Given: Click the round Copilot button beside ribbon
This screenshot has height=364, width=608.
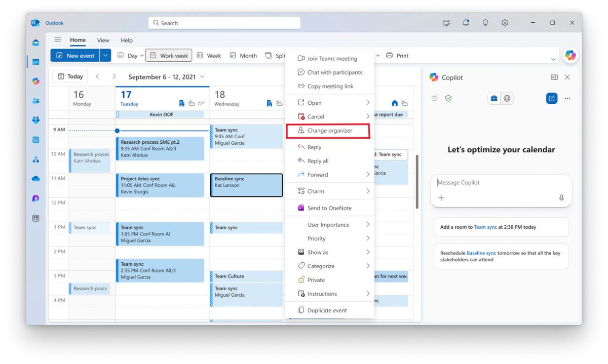Looking at the screenshot, I should click(x=571, y=55).
